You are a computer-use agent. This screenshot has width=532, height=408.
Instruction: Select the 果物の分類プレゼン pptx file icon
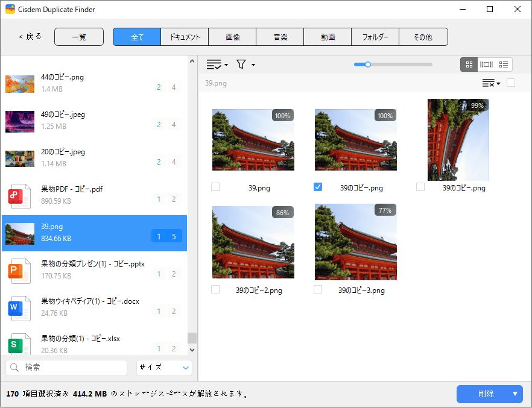(x=16, y=271)
